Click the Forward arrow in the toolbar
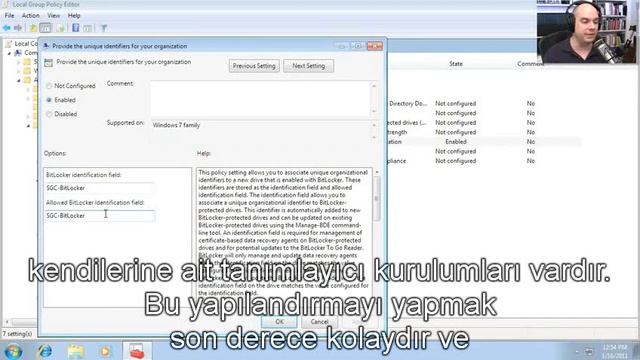Image resolution: width=640 pixels, height=360 pixels. pos(18,28)
